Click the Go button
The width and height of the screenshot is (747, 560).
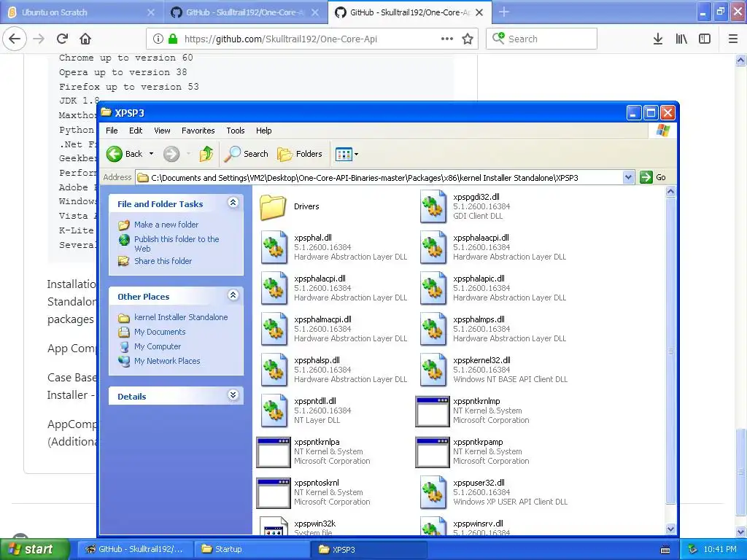pos(653,177)
